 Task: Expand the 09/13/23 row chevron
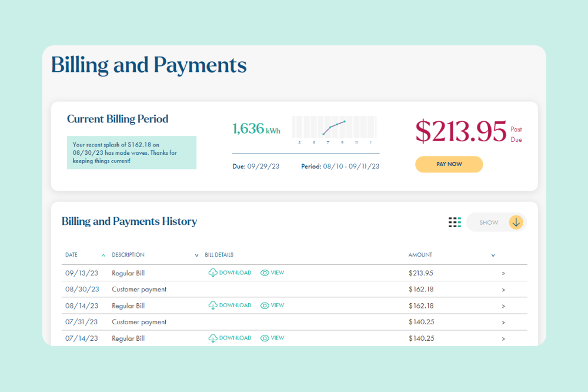(x=503, y=273)
